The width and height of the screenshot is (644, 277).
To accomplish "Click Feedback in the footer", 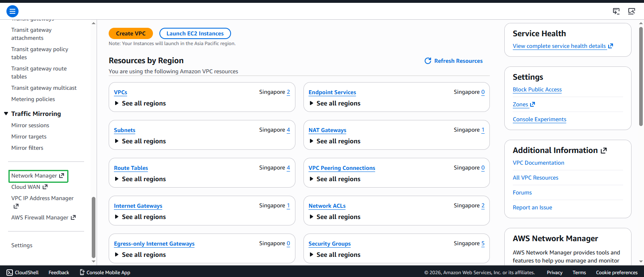I will click(59, 273).
